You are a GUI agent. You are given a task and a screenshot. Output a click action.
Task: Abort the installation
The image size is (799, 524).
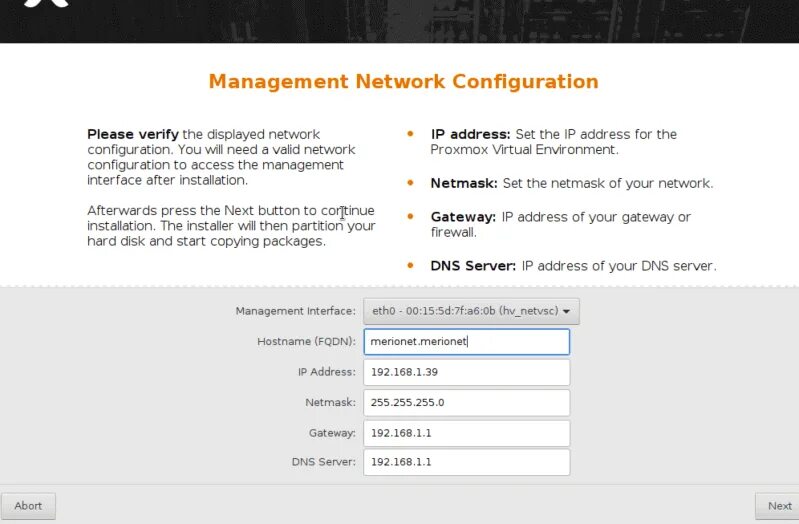[28, 506]
